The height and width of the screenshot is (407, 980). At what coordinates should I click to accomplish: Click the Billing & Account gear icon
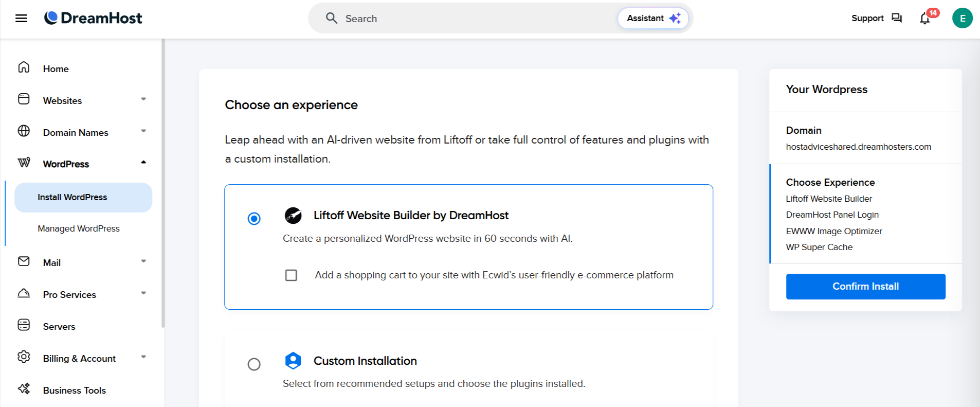click(24, 357)
